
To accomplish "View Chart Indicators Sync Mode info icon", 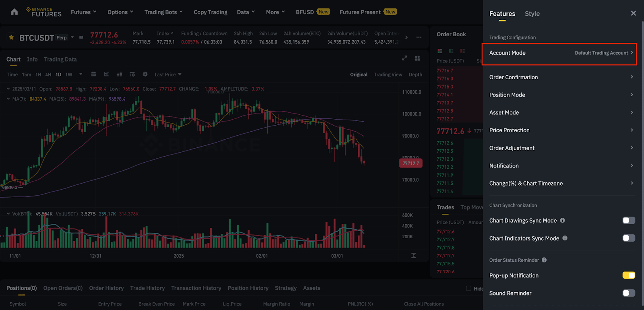I will click(x=565, y=238).
